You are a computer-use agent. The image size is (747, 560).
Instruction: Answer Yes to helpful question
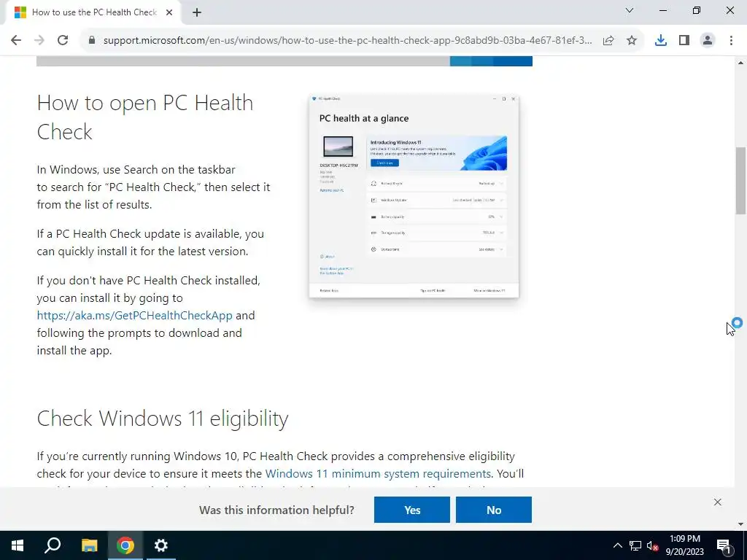click(412, 510)
